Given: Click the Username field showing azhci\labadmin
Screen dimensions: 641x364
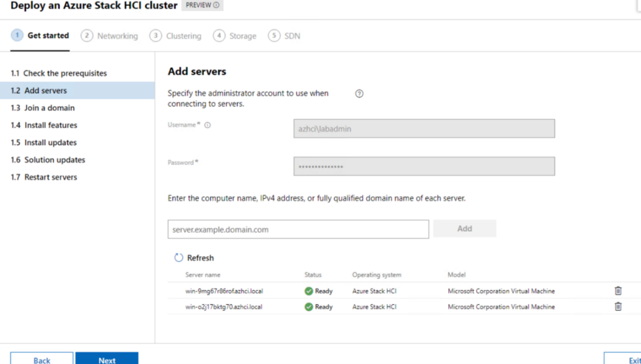Looking at the screenshot, I should pos(424,129).
